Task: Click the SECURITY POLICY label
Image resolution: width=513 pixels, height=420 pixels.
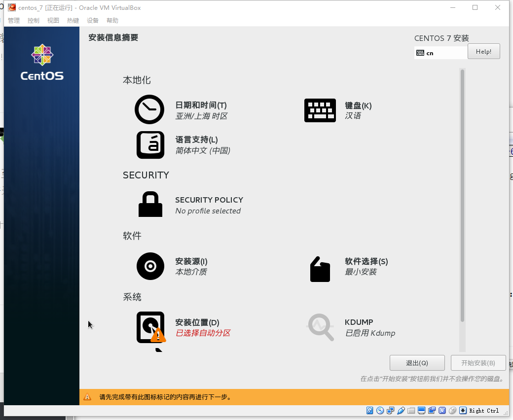Action: coord(209,200)
